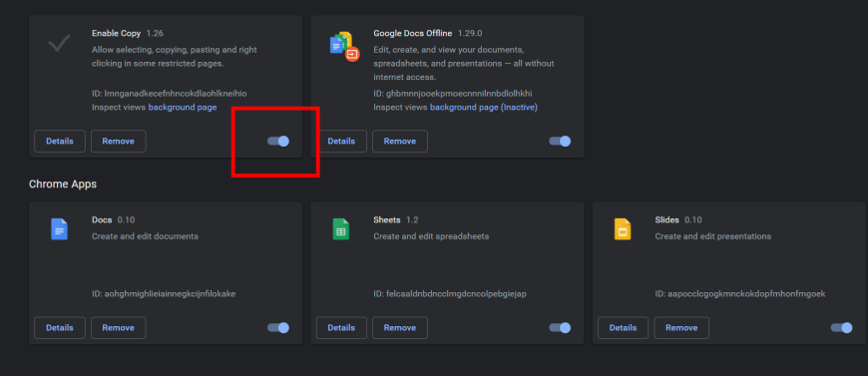View Details of the Docs app
The image size is (868, 376).
60,328
